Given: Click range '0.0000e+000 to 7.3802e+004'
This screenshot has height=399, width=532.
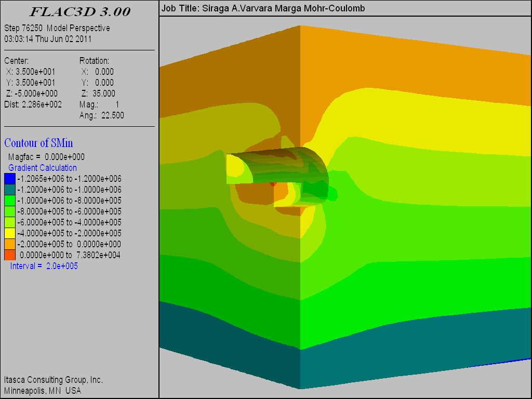Looking at the screenshot, I should click(70, 255).
